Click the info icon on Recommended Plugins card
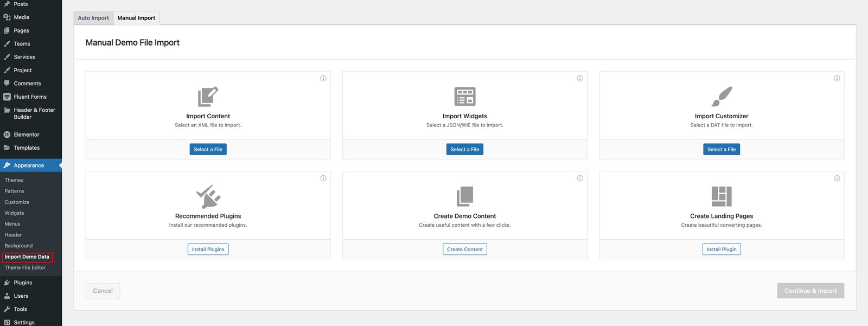This screenshot has width=868, height=326. (323, 178)
